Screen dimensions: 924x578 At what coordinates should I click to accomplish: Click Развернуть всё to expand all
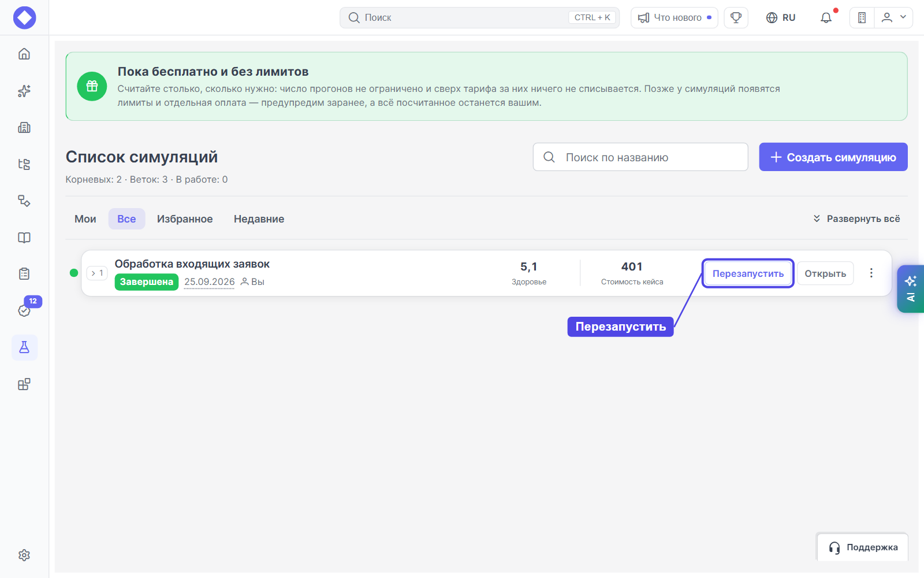(856, 218)
